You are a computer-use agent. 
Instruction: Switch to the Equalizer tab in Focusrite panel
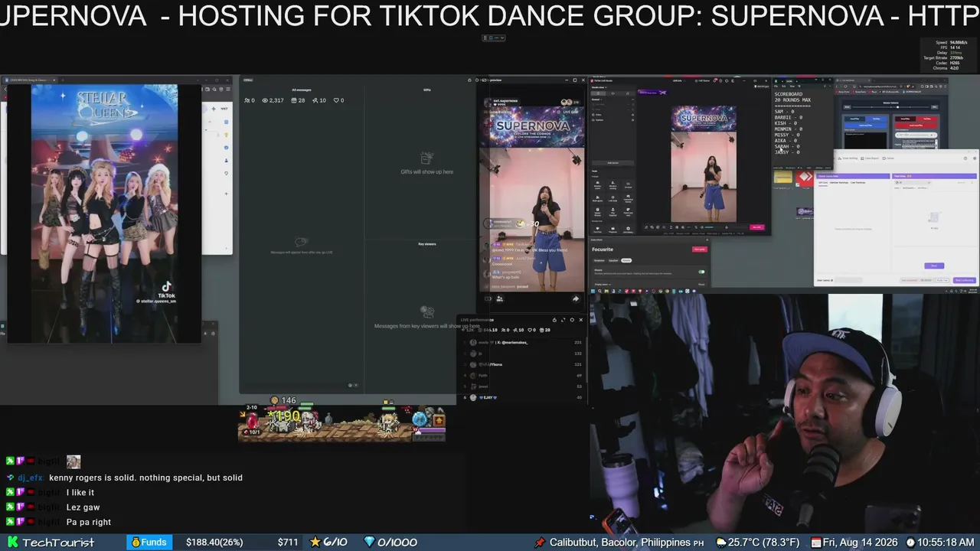(612, 260)
